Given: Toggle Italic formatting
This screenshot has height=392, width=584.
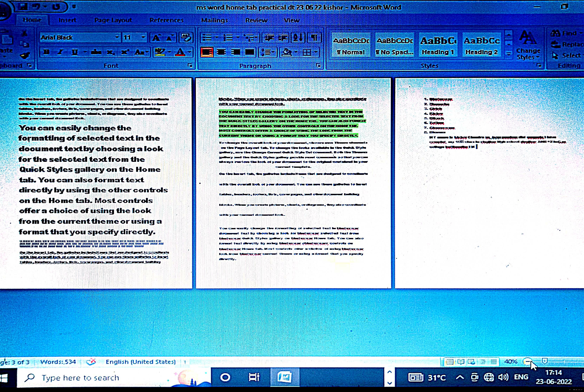Looking at the screenshot, I should click(60, 52).
